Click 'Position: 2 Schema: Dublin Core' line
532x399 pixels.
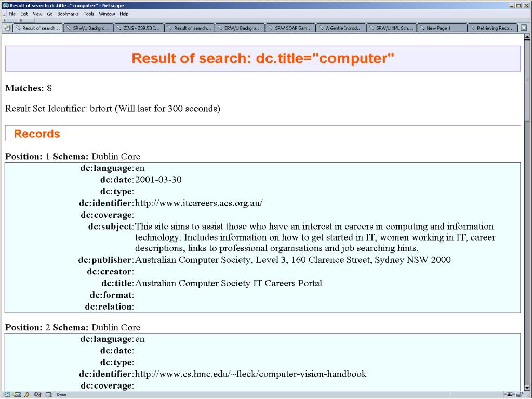pos(73,327)
